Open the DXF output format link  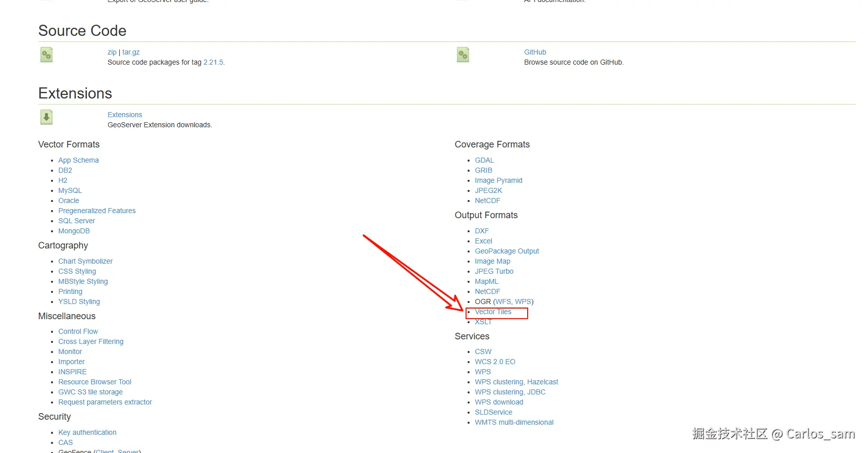(482, 231)
